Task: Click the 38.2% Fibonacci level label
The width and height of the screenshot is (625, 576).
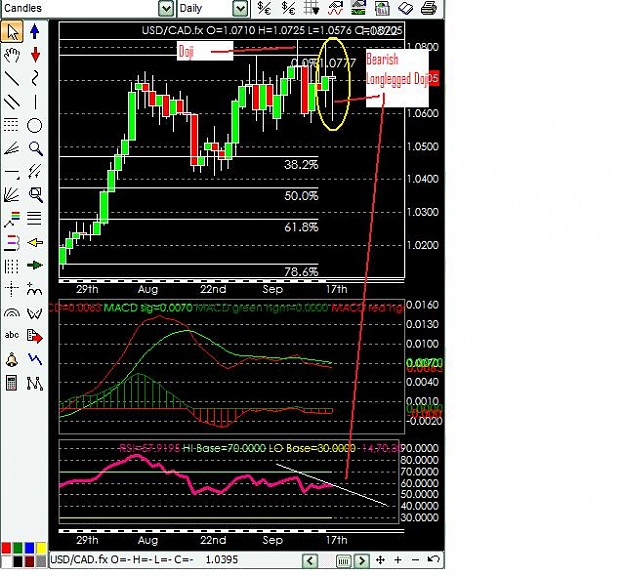Action: 301,165
